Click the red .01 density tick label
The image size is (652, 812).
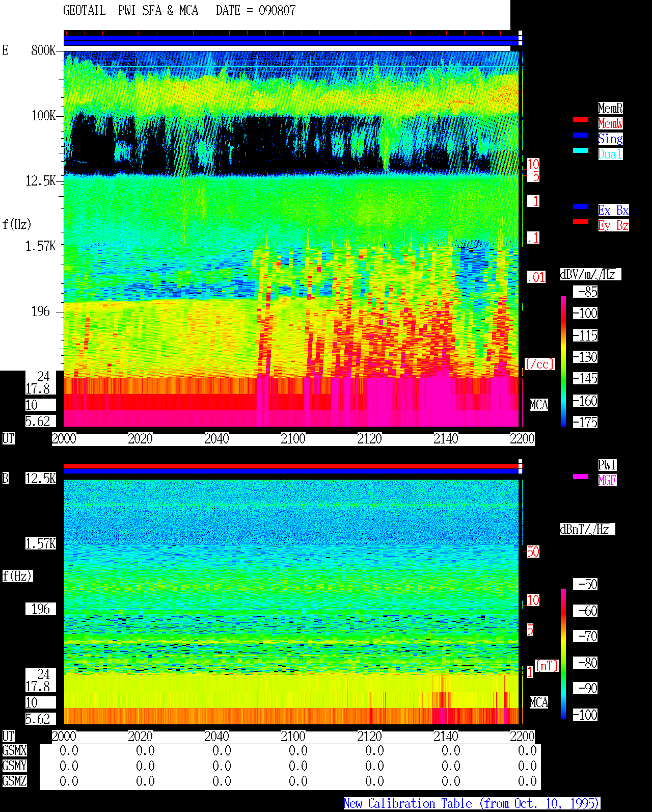tap(536, 277)
